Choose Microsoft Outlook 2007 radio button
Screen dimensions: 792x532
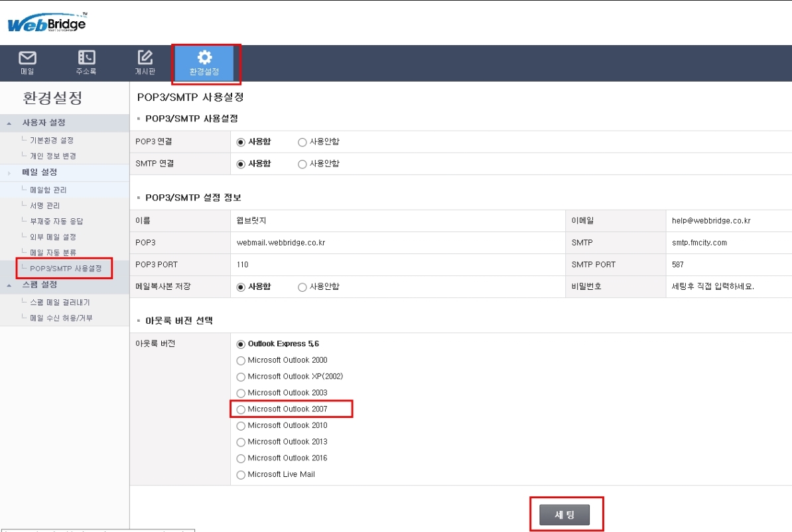click(241, 409)
